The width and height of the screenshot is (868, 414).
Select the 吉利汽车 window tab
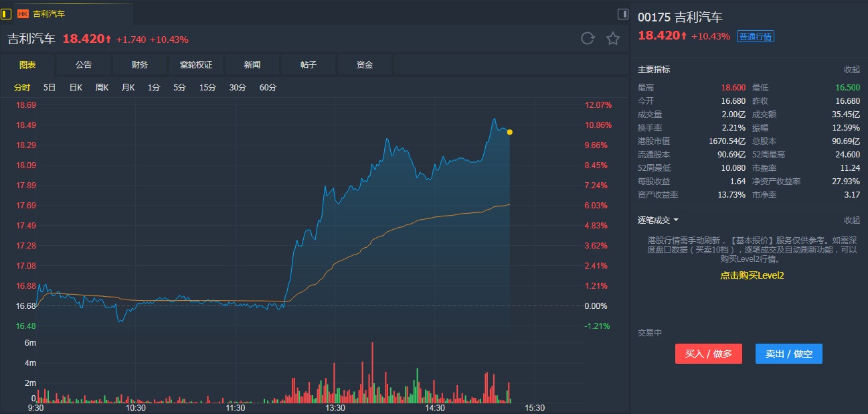pyautogui.click(x=49, y=13)
